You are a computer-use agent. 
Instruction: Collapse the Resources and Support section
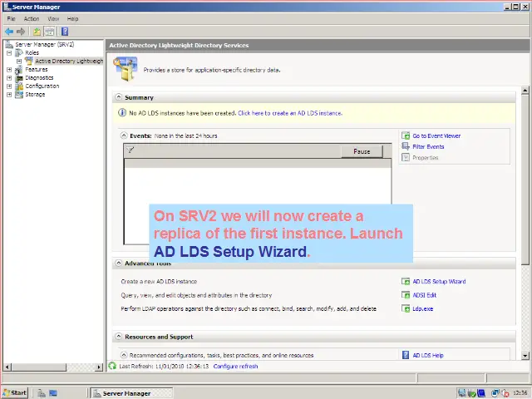click(118, 336)
